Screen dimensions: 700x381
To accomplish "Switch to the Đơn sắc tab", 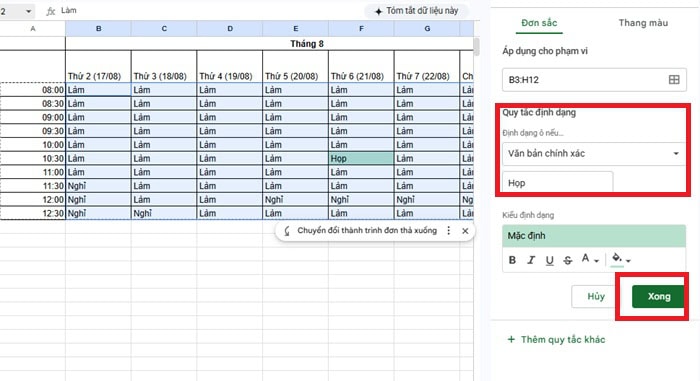I will (x=539, y=23).
